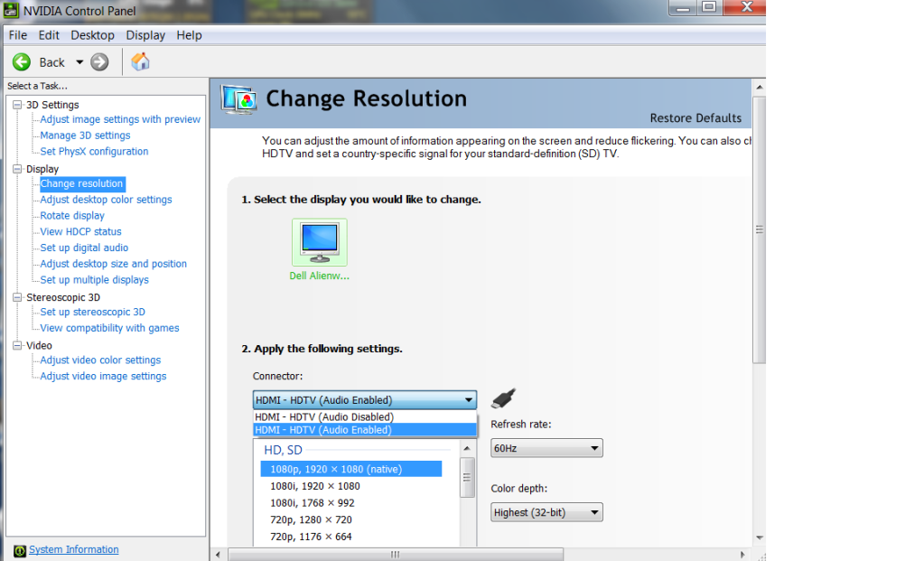
Task: Go to the Home page icon
Action: [x=140, y=61]
